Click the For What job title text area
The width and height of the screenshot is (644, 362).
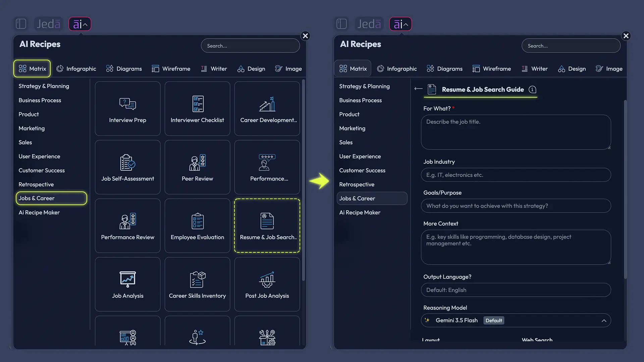(x=516, y=132)
